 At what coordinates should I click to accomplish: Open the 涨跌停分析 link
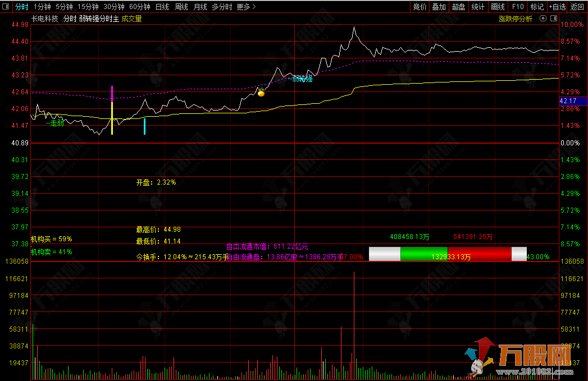tap(515, 19)
